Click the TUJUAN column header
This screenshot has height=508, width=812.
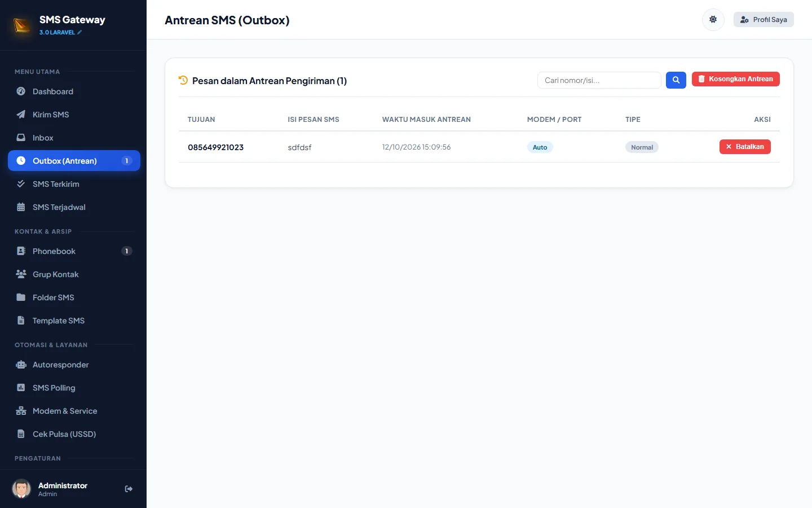tap(201, 120)
